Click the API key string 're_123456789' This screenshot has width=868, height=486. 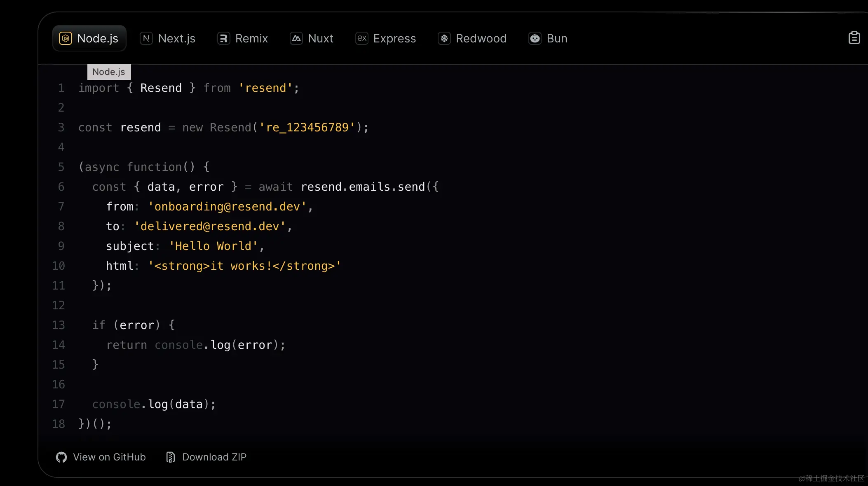point(307,127)
